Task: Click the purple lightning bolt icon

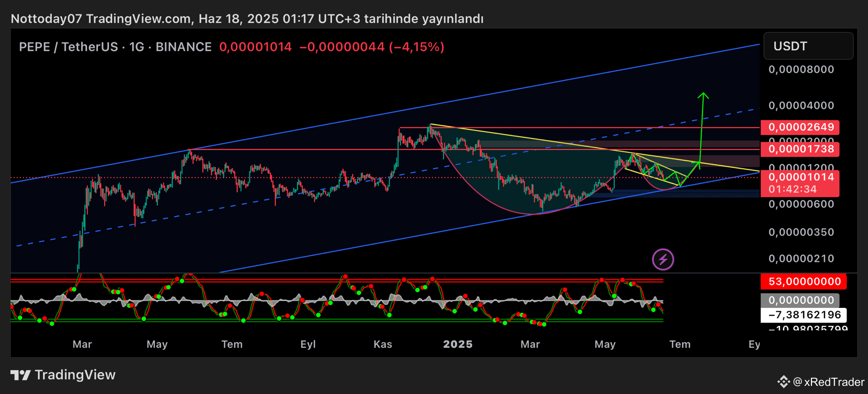Action: tap(663, 259)
